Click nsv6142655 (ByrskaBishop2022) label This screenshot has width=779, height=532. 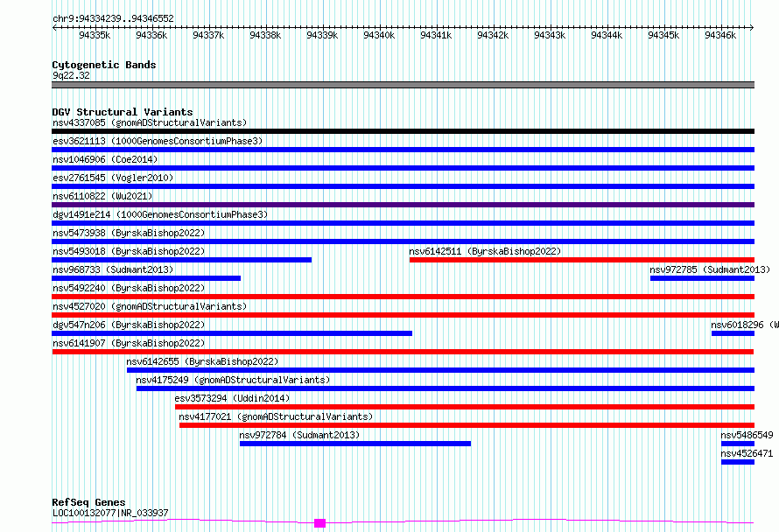(202, 361)
